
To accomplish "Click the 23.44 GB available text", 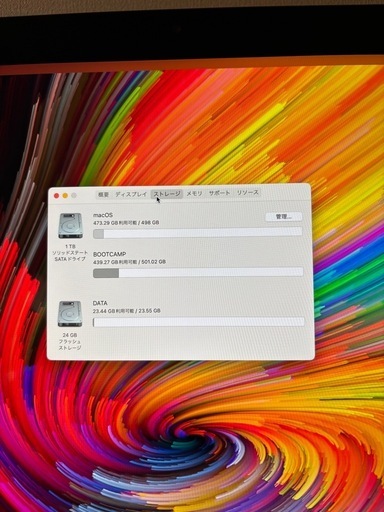I will pyautogui.click(x=126, y=311).
